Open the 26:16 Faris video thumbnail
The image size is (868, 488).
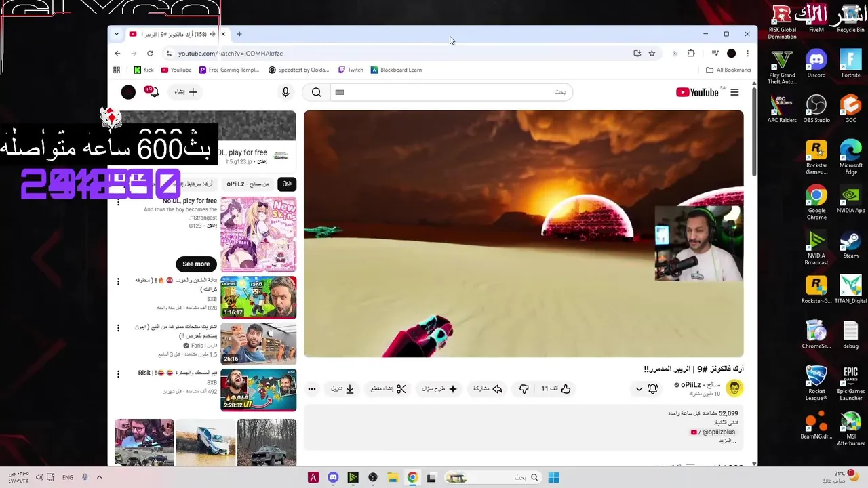point(258,343)
